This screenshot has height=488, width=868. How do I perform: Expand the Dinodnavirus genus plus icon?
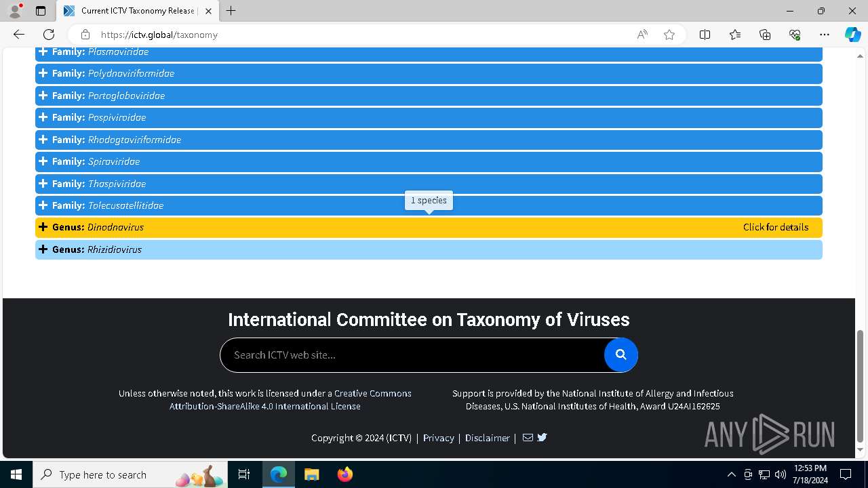(x=43, y=227)
